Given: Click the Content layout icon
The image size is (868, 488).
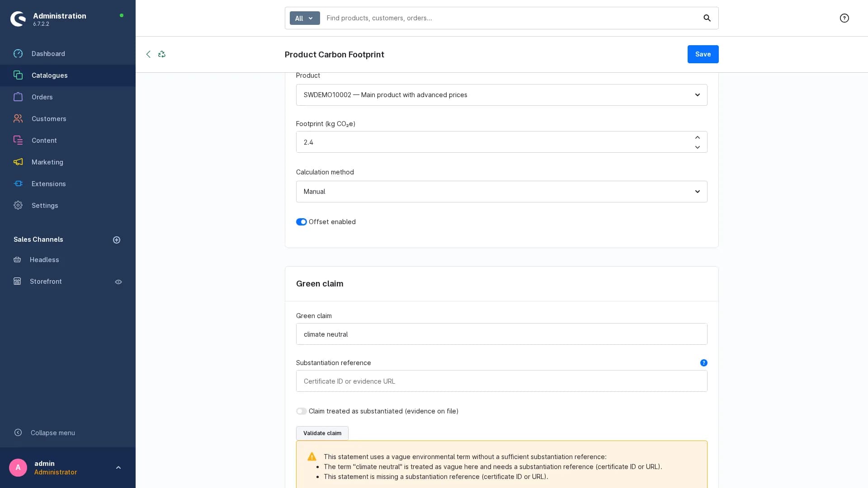Looking at the screenshot, I should click(18, 141).
